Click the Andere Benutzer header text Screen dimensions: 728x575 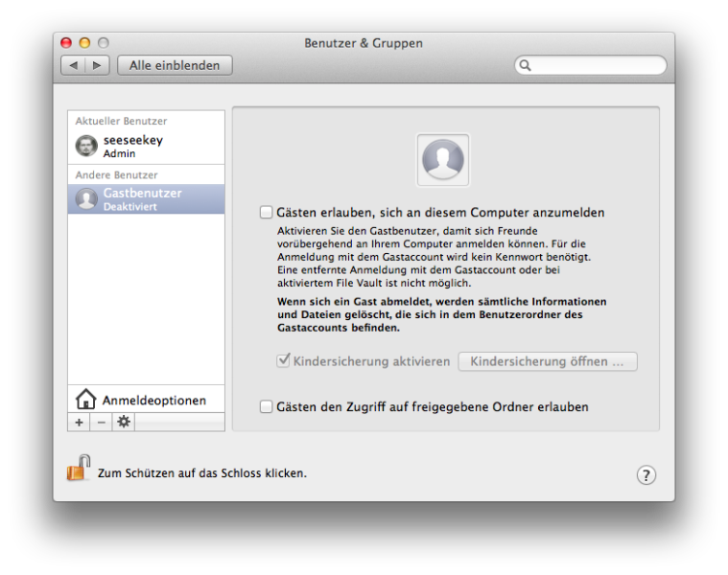coord(116,174)
